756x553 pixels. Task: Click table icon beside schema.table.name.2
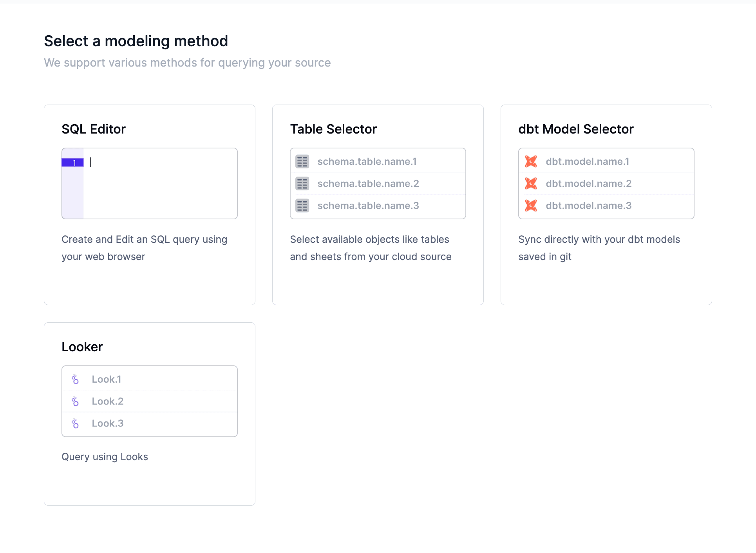(302, 183)
